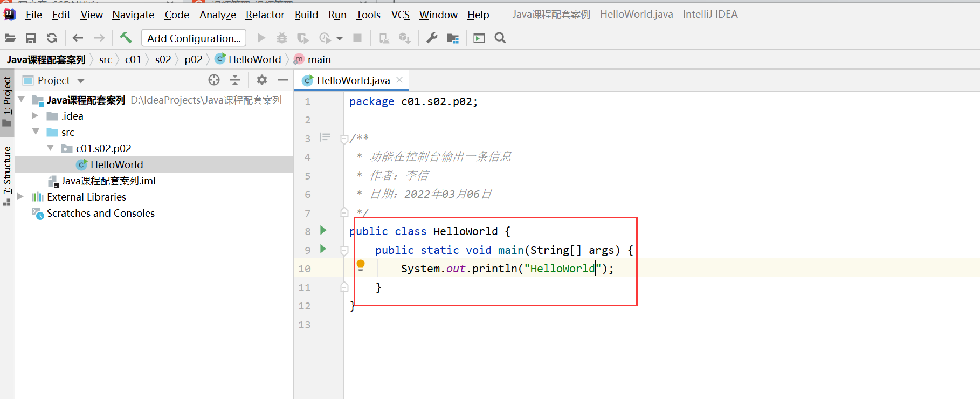
Task: Open Project panel gear settings icon
Action: (262, 80)
